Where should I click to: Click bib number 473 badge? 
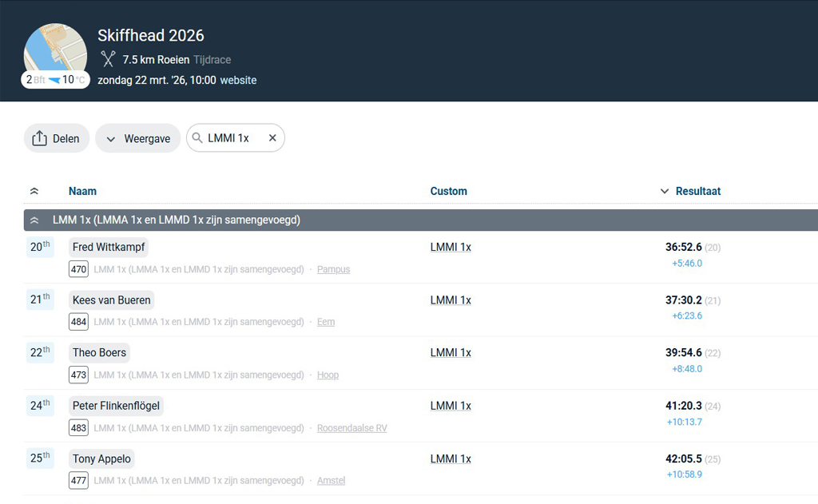(78, 375)
